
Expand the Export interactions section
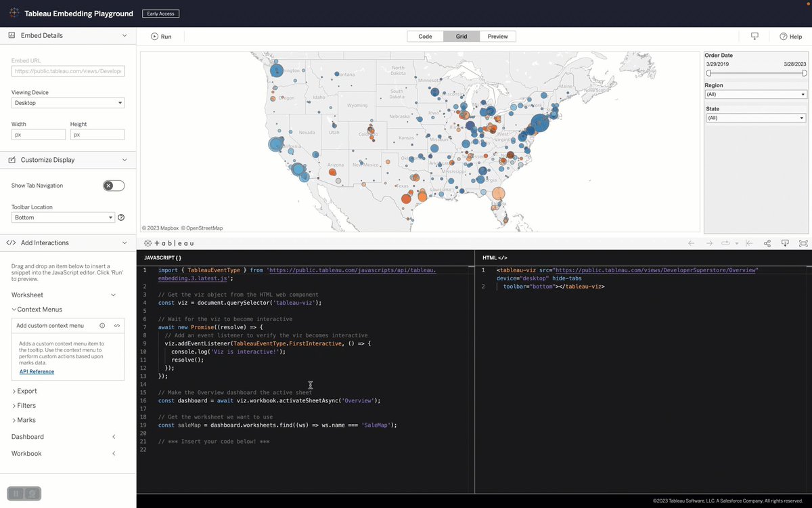[27, 391]
